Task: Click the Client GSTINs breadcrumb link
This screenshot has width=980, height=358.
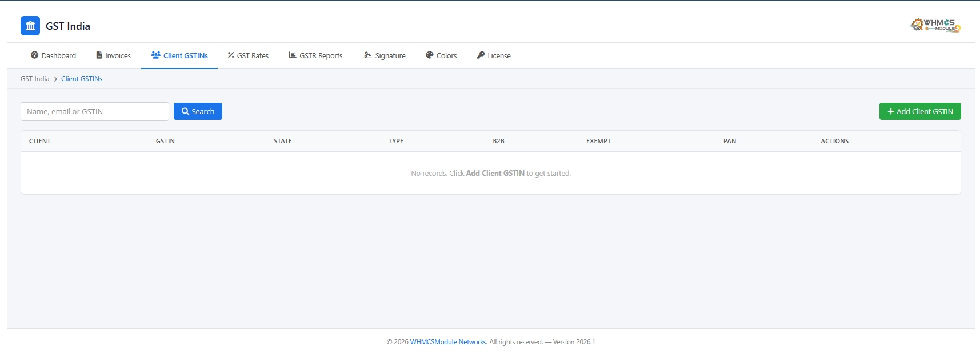Action: 82,79
